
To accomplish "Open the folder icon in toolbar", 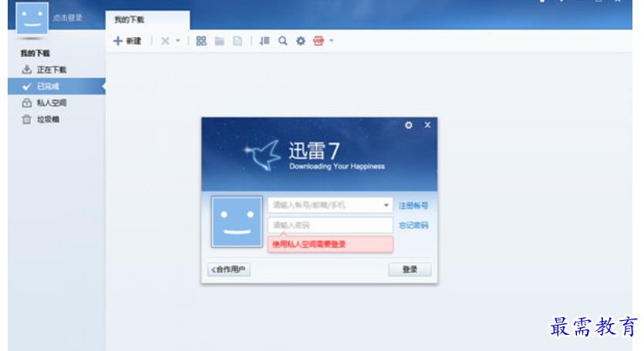I will pos(219,41).
